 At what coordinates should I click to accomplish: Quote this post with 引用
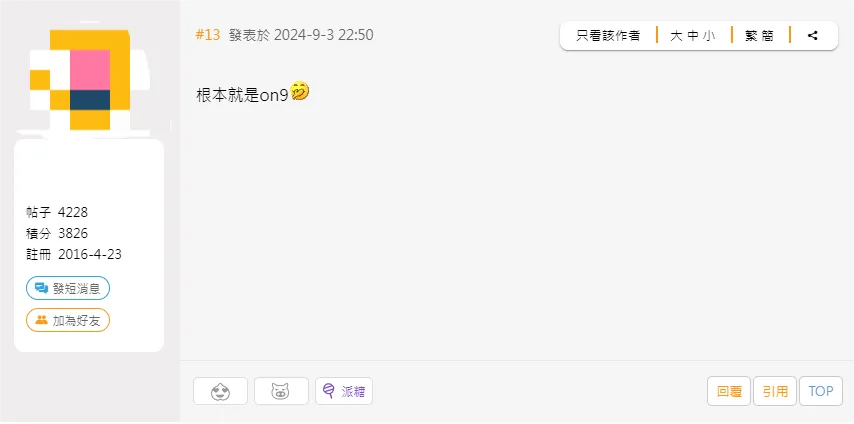pos(775,391)
